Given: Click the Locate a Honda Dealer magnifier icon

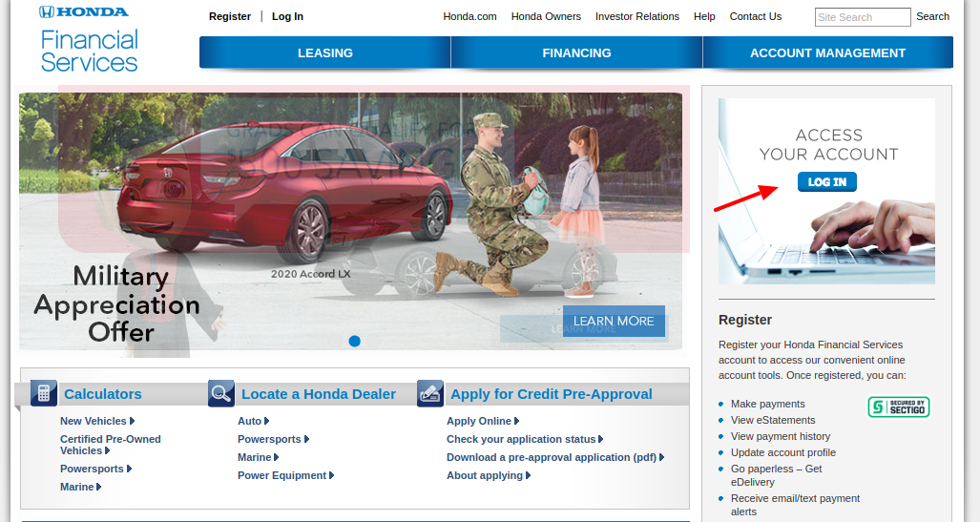Looking at the screenshot, I should pos(221,393).
